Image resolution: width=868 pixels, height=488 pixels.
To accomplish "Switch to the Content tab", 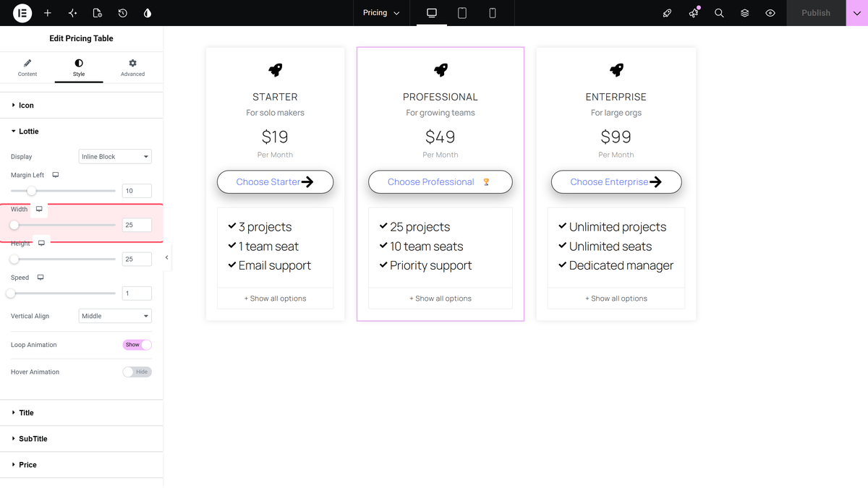I will pyautogui.click(x=27, y=68).
